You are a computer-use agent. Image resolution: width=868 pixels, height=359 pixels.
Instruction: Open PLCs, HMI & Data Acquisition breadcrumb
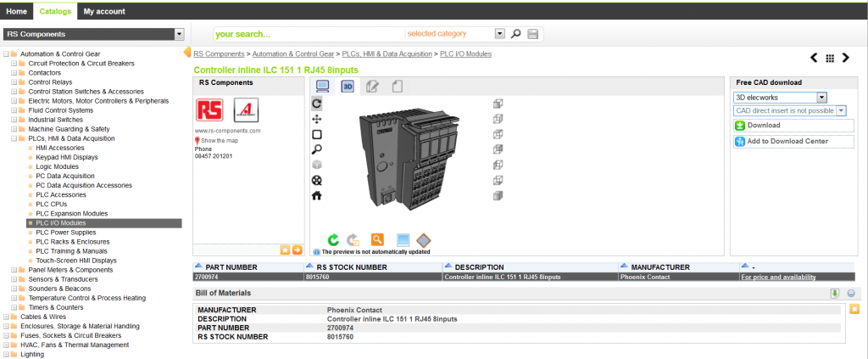387,53
